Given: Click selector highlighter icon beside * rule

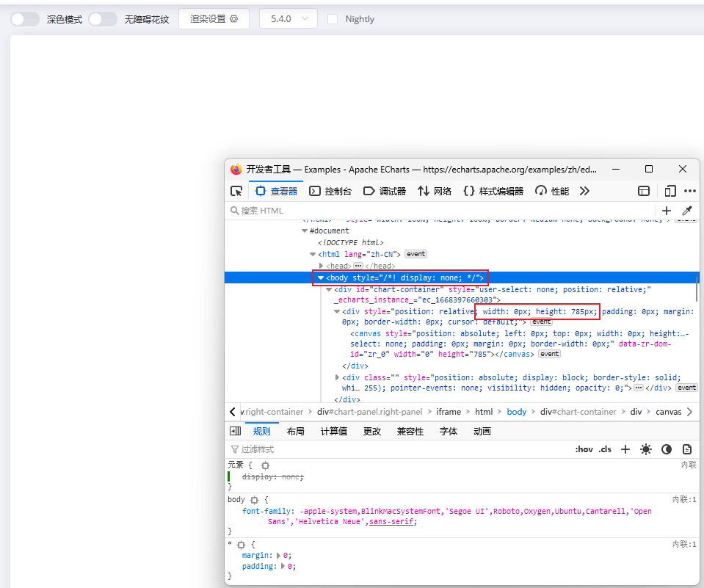Looking at the screenshot, I should (x=242, y=545).
